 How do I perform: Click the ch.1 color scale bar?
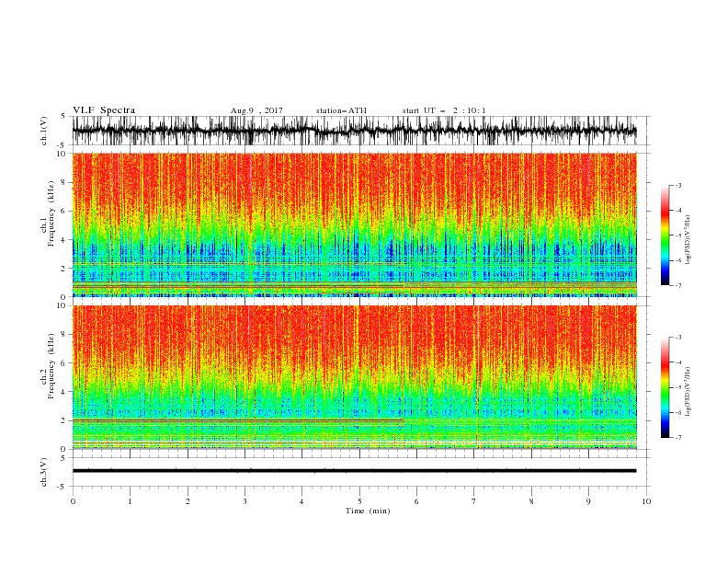click(x=665, y=236)
